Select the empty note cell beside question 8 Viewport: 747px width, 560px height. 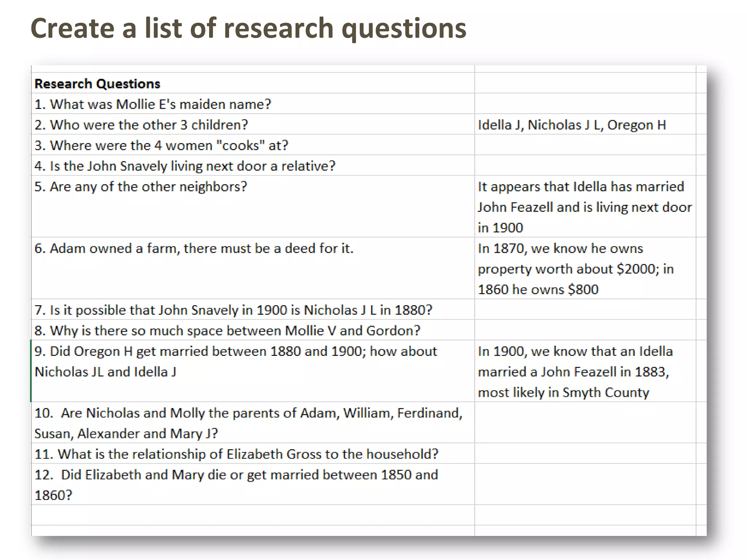585,330
